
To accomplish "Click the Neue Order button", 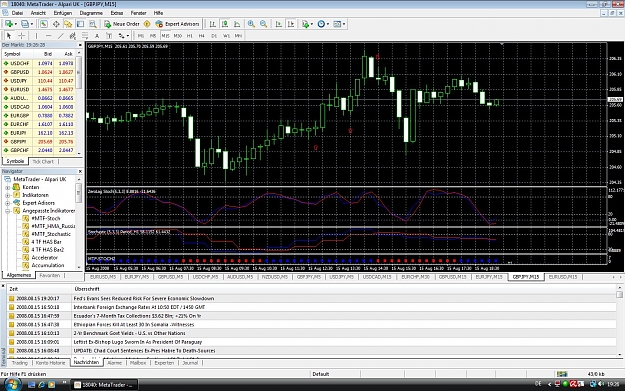I will click(122, 24).
